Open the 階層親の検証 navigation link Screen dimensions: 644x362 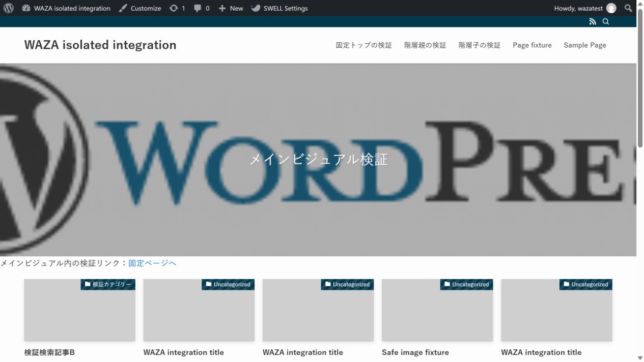coord(425,45)
